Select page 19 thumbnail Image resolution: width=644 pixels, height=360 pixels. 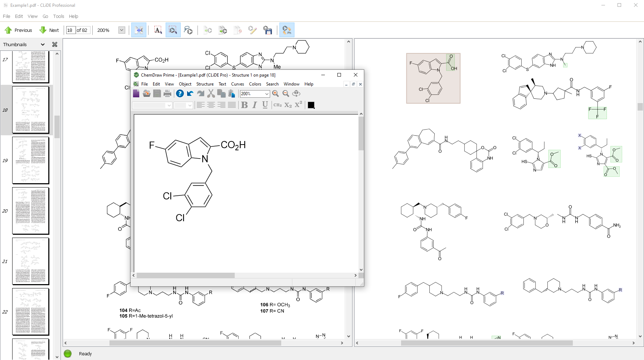pyautogui.click(x=31, y=160)
